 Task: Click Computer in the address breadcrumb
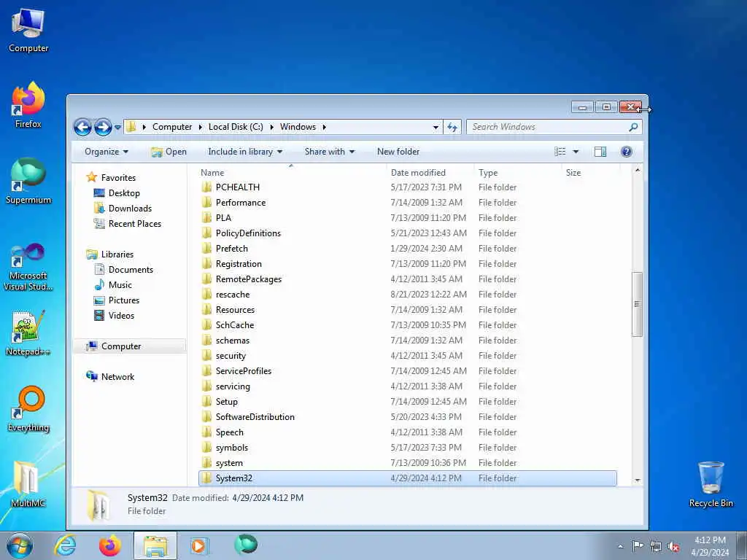click(172, 127)
